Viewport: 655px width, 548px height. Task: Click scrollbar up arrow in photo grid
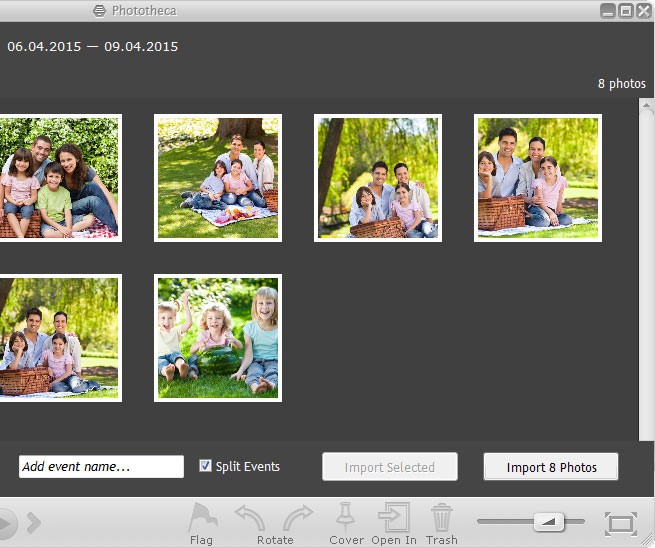pyautogui.click(x=647, y=106)
